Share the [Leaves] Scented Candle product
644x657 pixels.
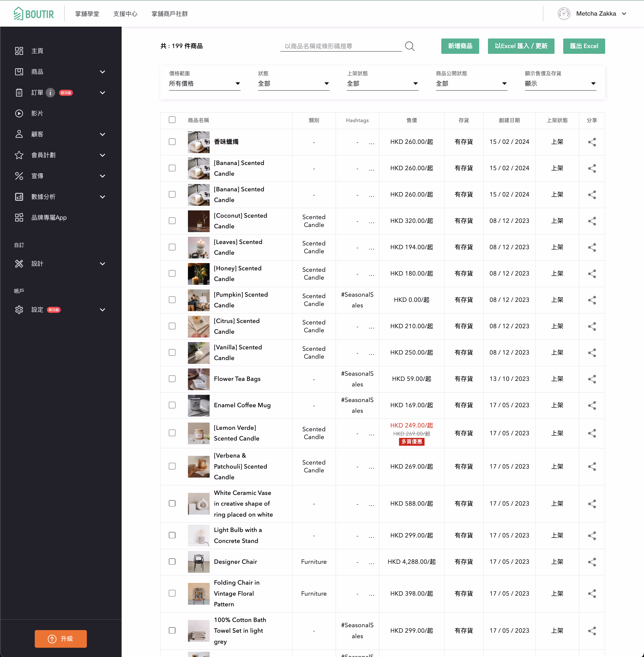click(x=592, y=247)
